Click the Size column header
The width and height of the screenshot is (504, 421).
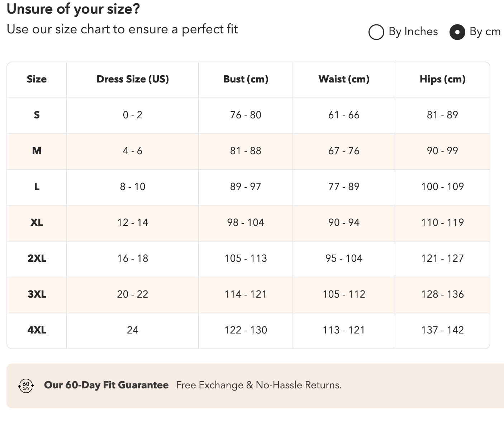click(37, 79)
